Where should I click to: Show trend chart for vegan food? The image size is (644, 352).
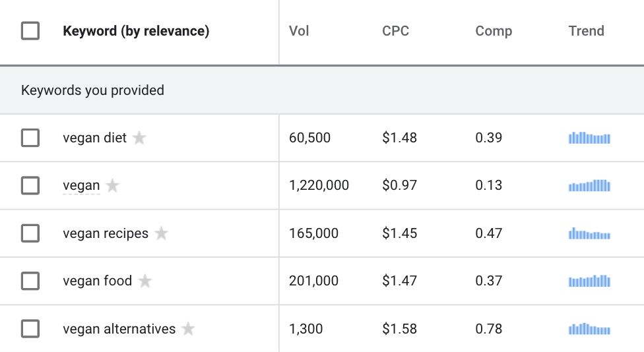pos(589,281)
